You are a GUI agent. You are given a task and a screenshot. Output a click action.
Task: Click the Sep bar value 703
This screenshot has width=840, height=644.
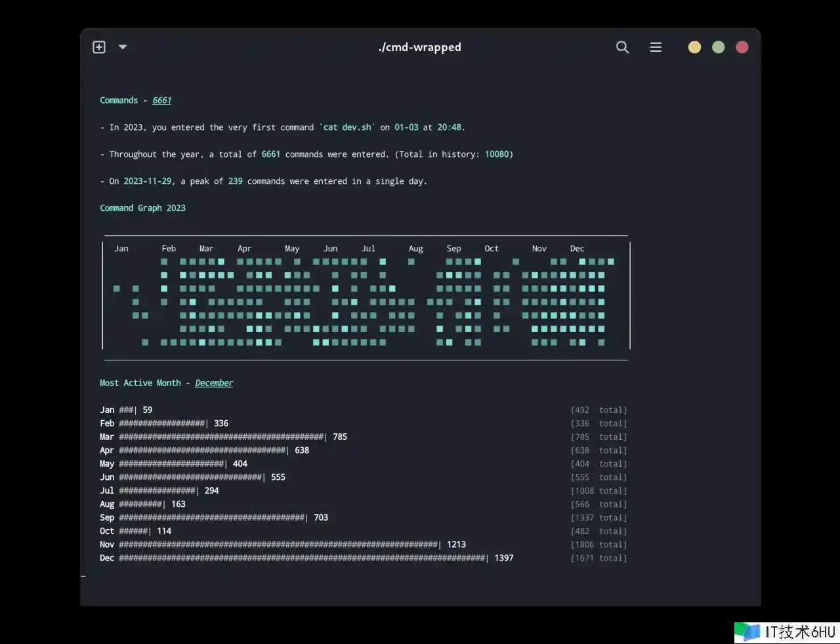[321, 517]
